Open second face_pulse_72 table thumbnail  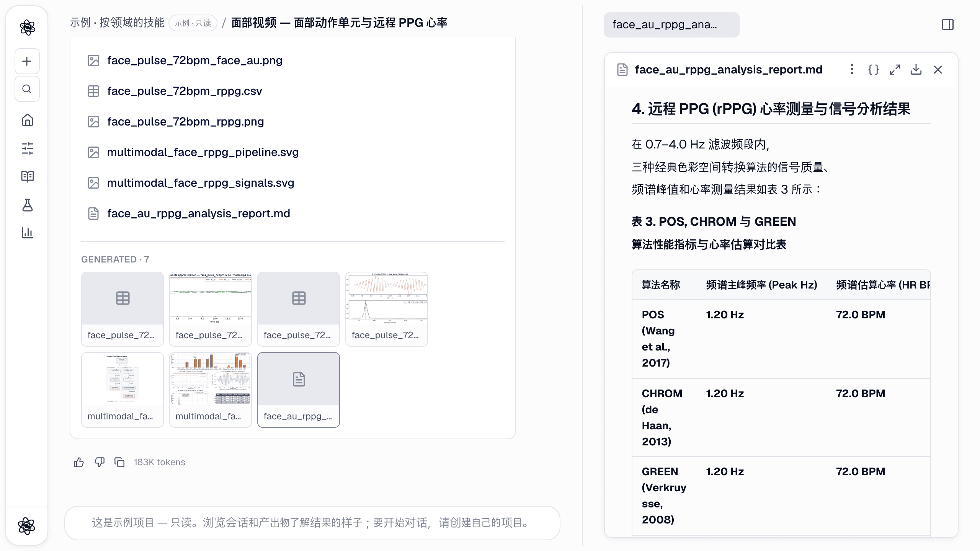299,309
